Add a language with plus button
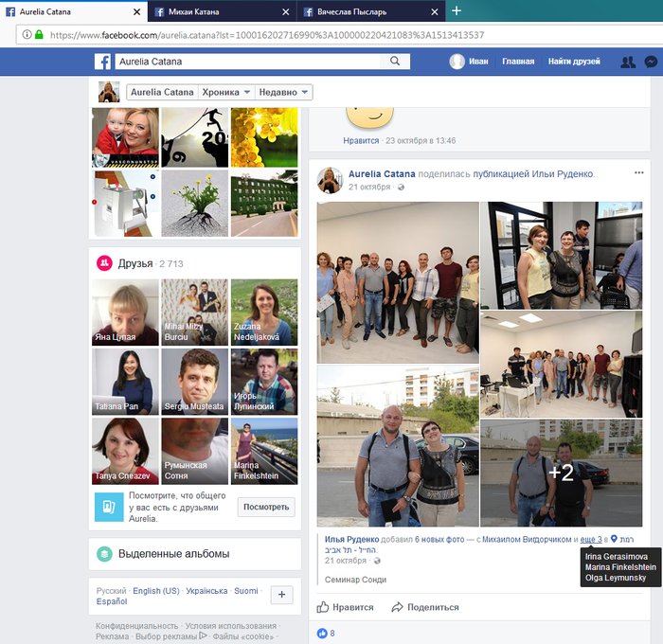 tap(281, 595)
